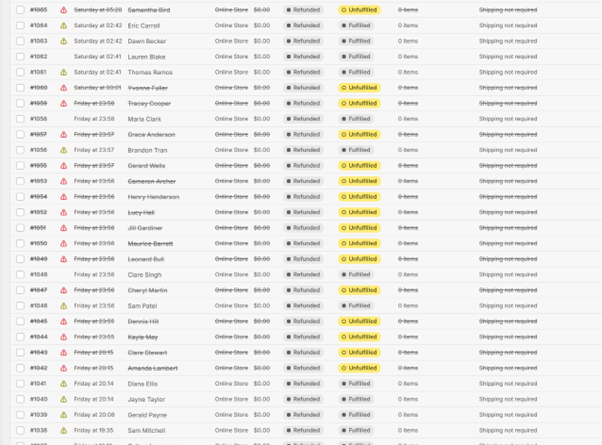602x445 pixels.
Task: Open Maria Clark's order row
Action: [x=144, y=119]
